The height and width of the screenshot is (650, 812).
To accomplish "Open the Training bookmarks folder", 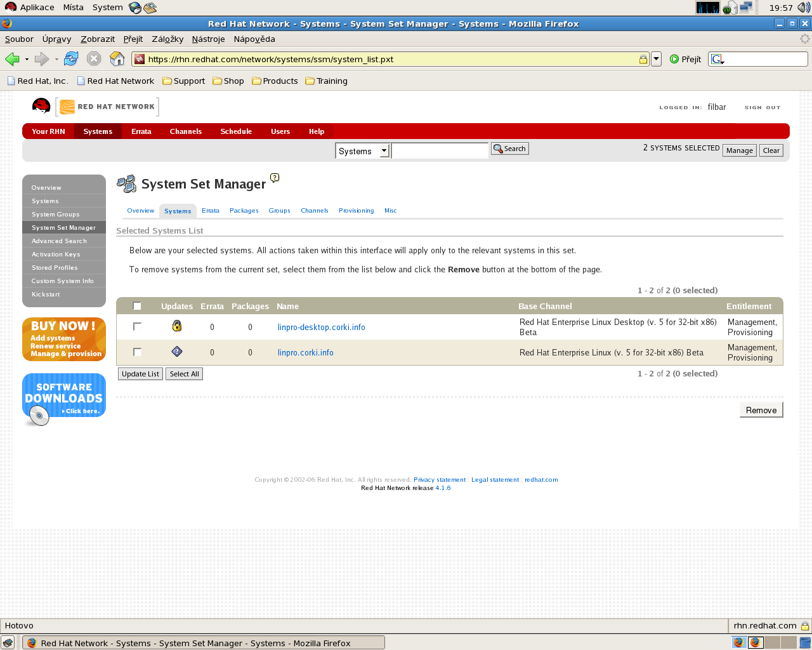I will pyautogui.click(x=326, y=81).
